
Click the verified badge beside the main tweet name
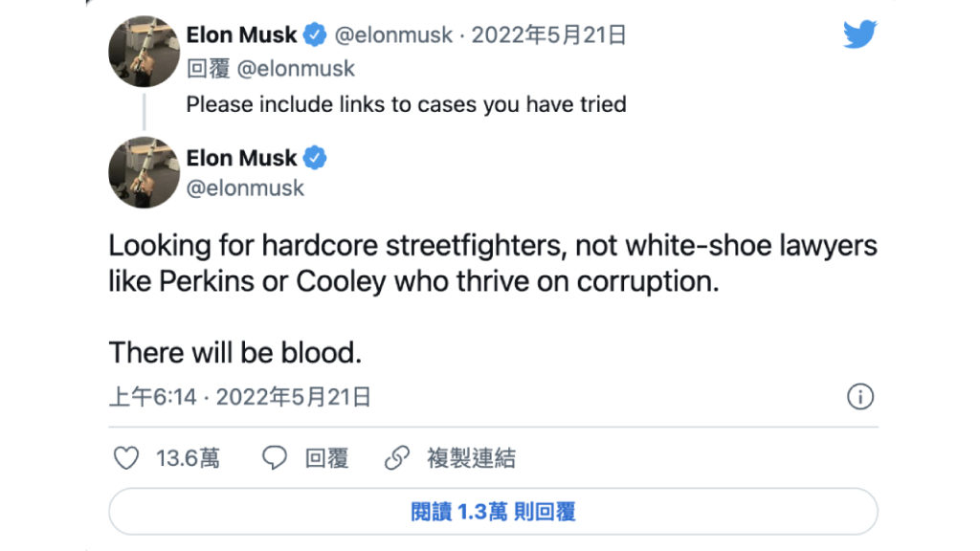314,158
